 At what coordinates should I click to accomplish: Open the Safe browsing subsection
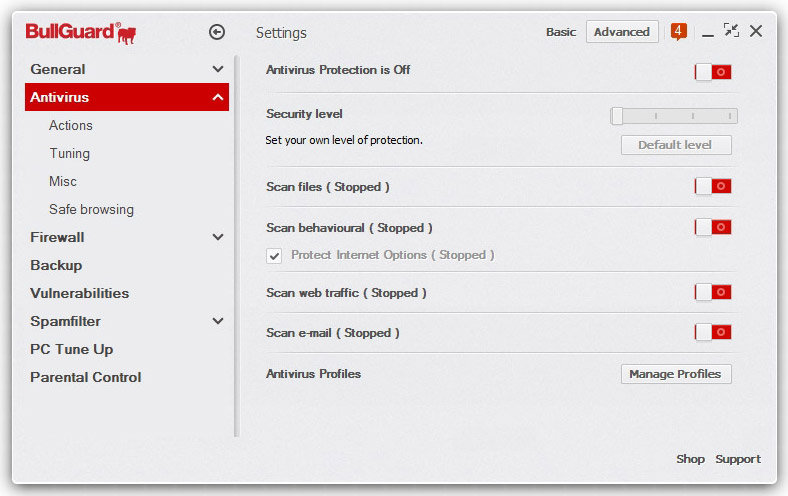tap(91, 209)
